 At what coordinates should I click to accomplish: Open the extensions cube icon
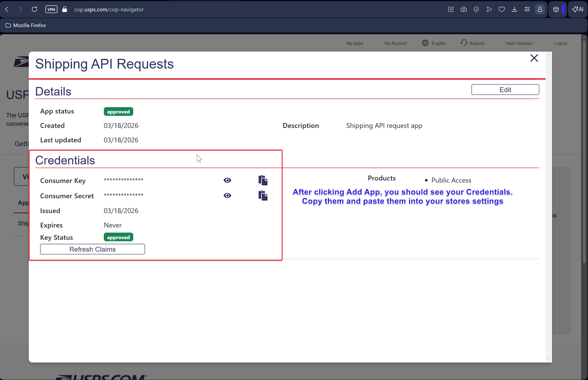point(556,9)
